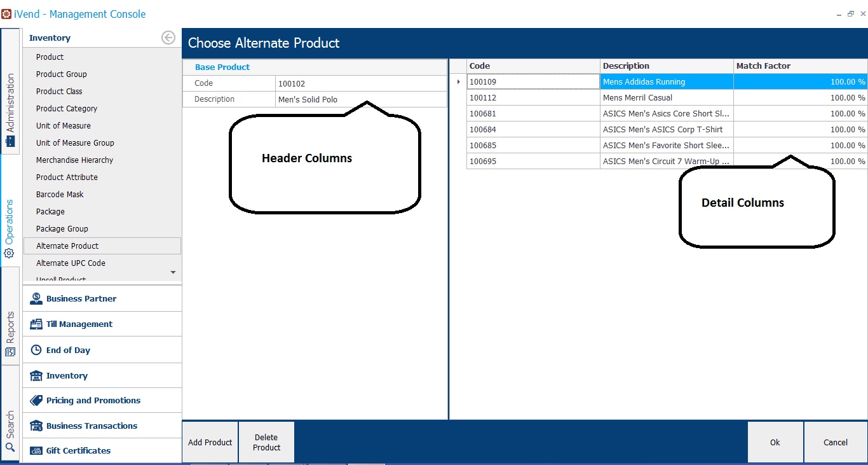This screenshot has width=868, height=465.
Task: Click the Pricing and Promotions tag icon
Action: tap(36, 400)
